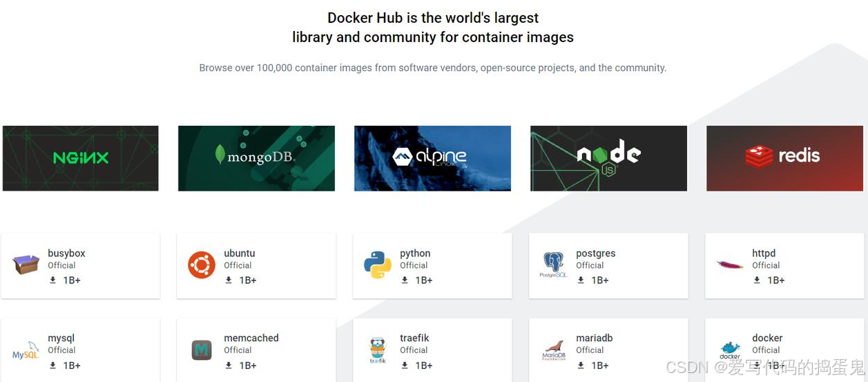Click the traefik gopher logo
Image resolution: width=868 pixels, height=382 pixels.
click(x=377, y=350)
